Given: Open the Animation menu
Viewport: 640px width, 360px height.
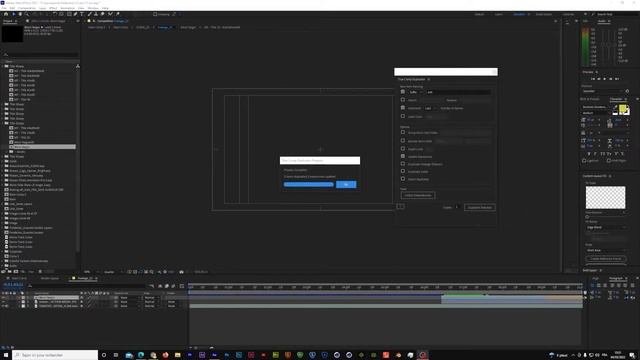Looking at the screenshot, I should tap(67, 8).
